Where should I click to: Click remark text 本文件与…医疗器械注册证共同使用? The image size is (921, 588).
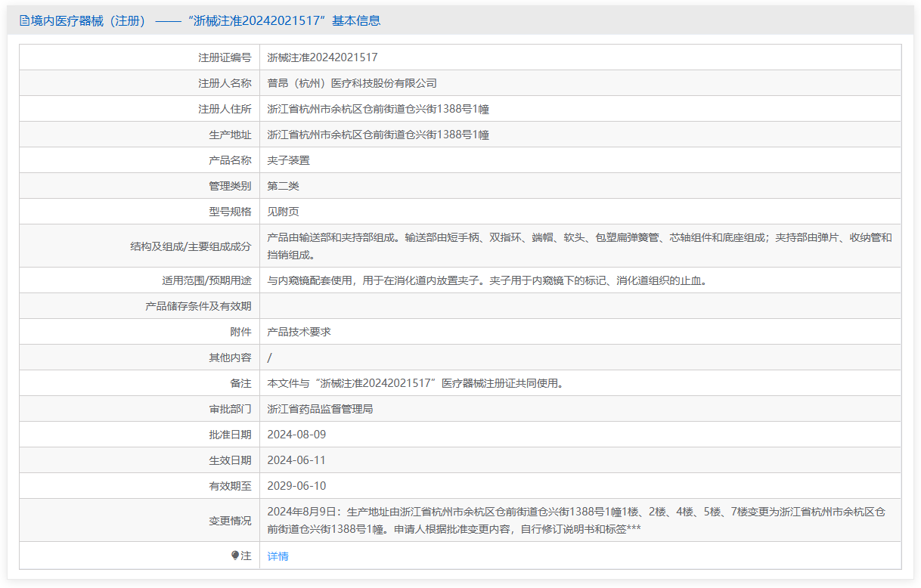pos(416,383)
